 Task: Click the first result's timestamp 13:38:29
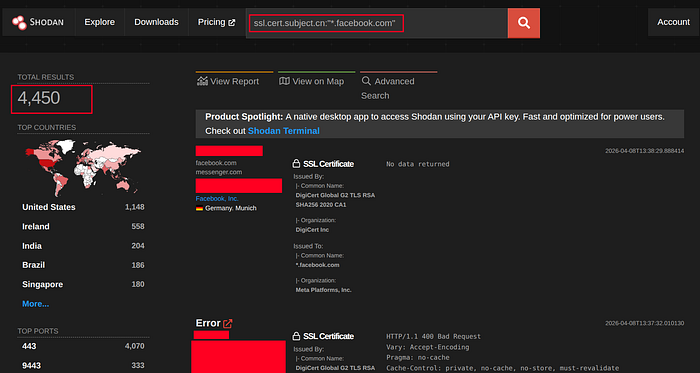[644, 151]
